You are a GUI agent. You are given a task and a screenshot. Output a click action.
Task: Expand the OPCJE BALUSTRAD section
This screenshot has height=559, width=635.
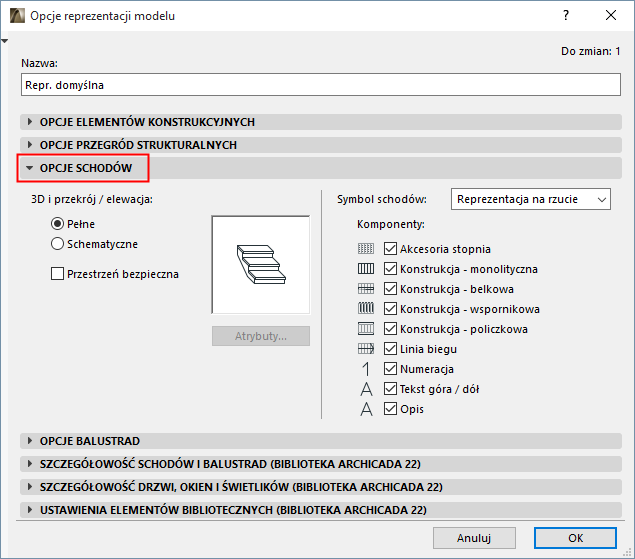coord(321,441)
